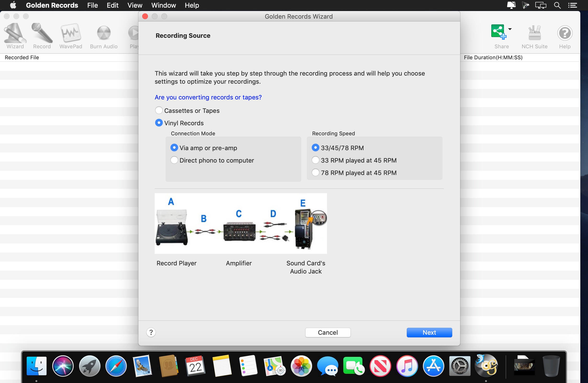588x383 pixels.
Task: Choose 33 RPM played at 45 RPM
Action: [315, 160]
